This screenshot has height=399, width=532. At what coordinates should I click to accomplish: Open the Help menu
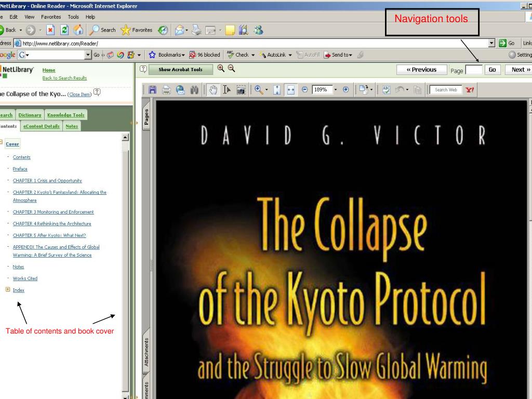tap(90, 17)
